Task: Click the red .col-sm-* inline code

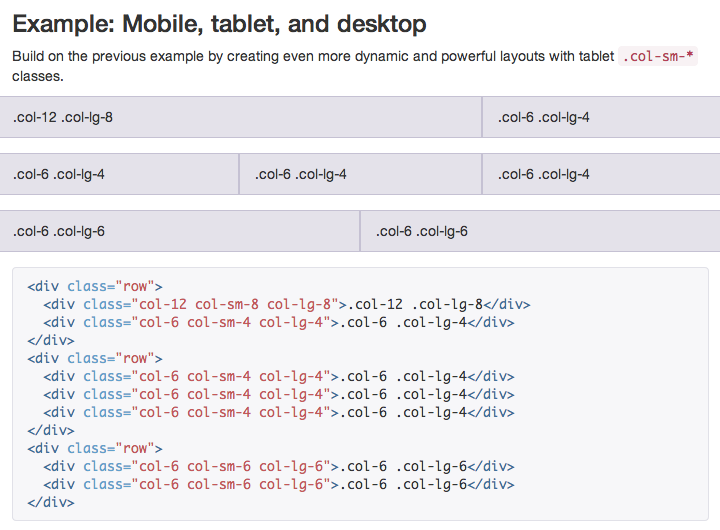Action: tap(658, 57)
